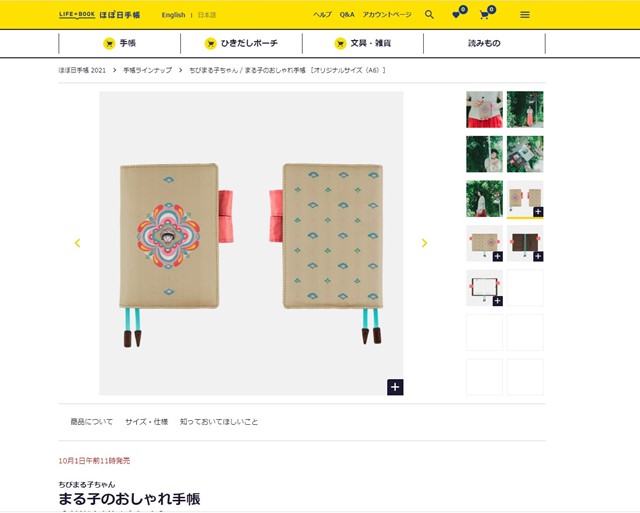The image size is (640, 513).
Task: Open the アカウントページ link
Action: [x=387, y=15]
